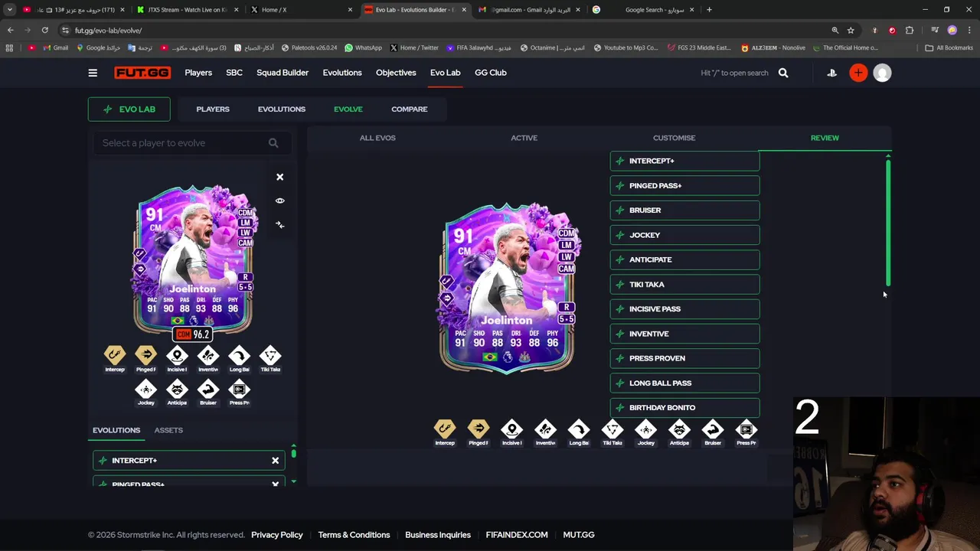Click the EVO LAB button

click(x=129, y=109)
